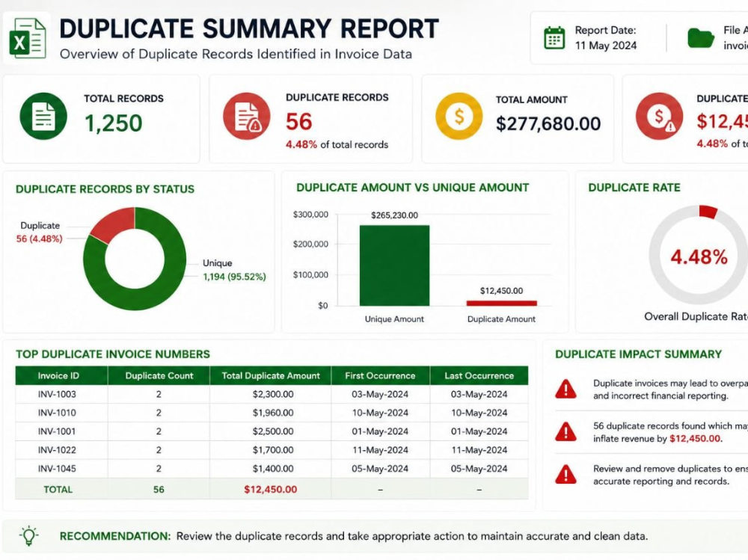Image resolution: width=748 pixels, height=560 pixels.
Task: Click the green document icon for Total Records
Action: tap(43, 116)
